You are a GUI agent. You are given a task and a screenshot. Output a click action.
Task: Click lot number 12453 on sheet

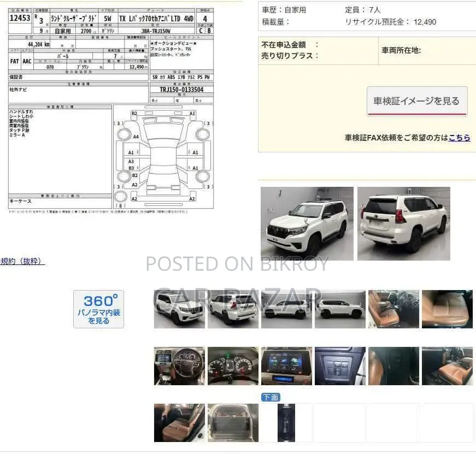[20, 18]
